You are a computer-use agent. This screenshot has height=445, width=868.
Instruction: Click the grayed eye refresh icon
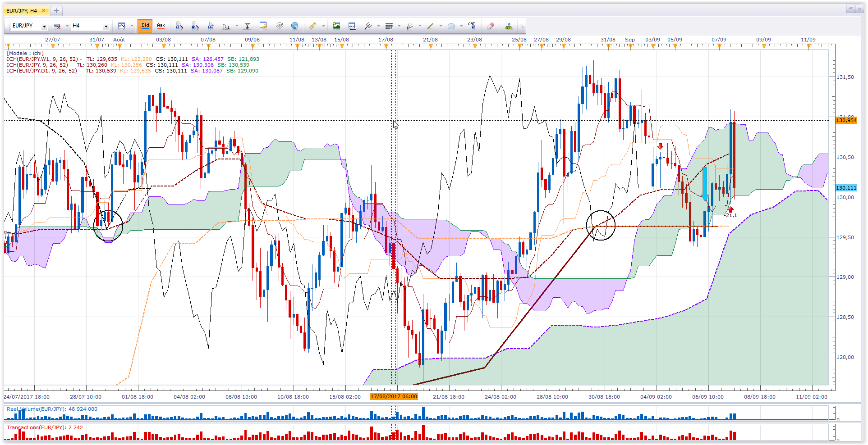point(280,26)
